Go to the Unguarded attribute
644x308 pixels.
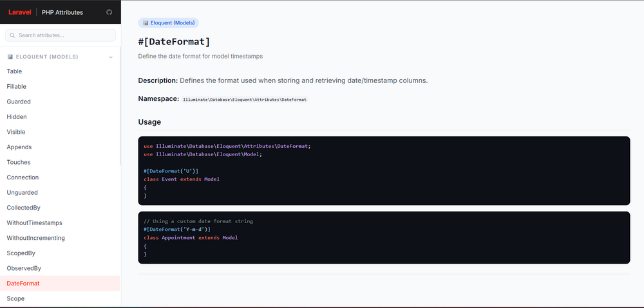pyautogui.click(x=60, y=193)
